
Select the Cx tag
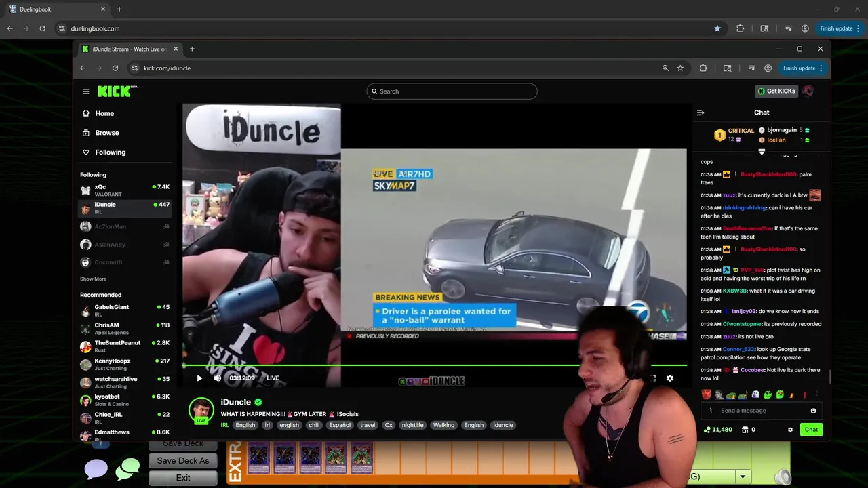click(x=389, y=425)
